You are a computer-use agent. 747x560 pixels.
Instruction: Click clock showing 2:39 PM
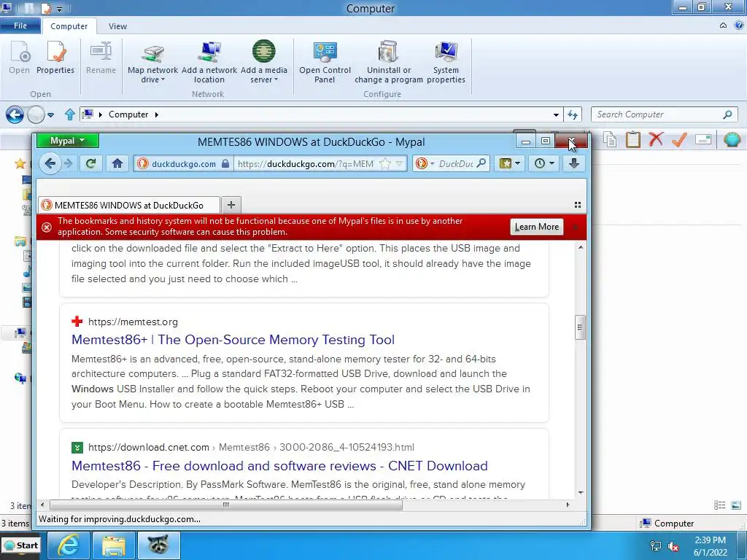pyautogui.click(x=710, y=540)
